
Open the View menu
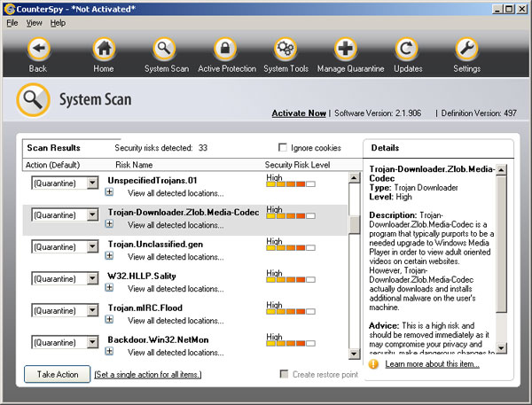[x=35, y=23]
